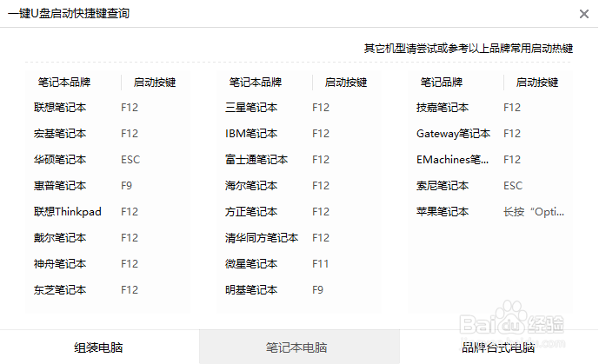Click the ESC key value for 华硕笔记本
Viewport: 599px width, 364px height.
130,160
